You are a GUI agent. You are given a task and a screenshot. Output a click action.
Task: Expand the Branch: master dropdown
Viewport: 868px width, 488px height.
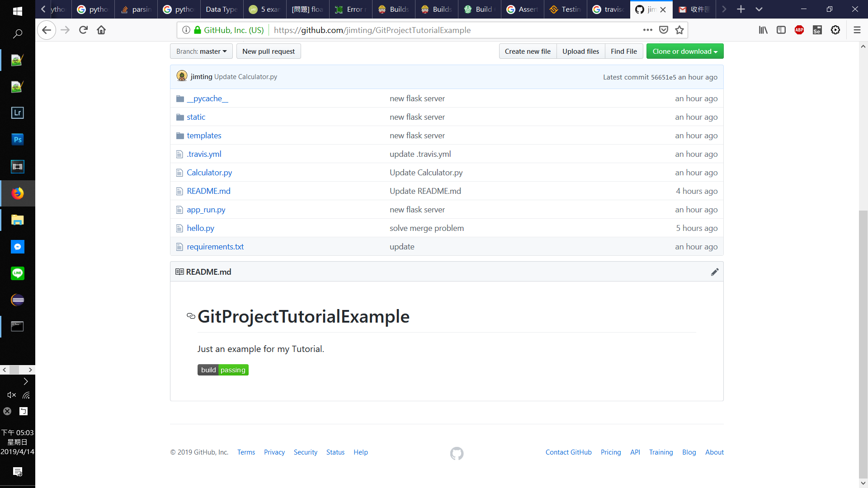201,52
